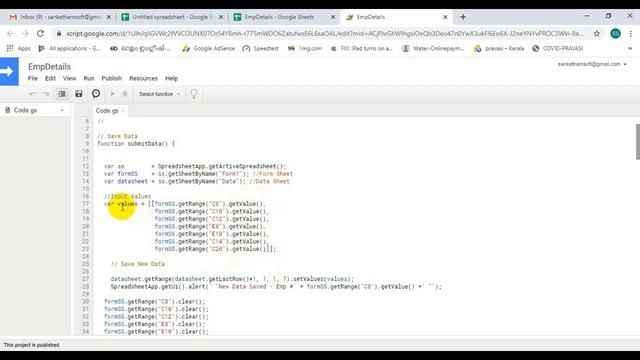Save the script with disk icon

pyautogui.click(x=79, y=94)
